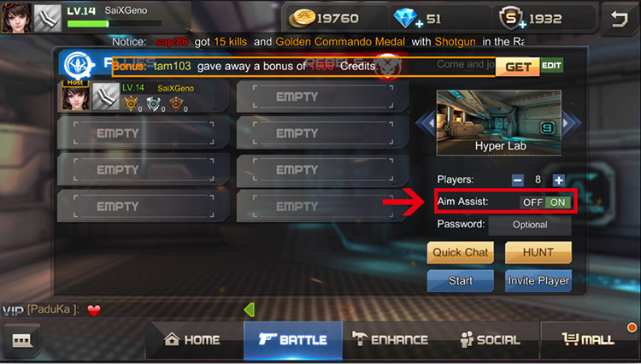Tap the player avatar in top bar
Viewport: 641px width, 364px height.
point(16,18)
